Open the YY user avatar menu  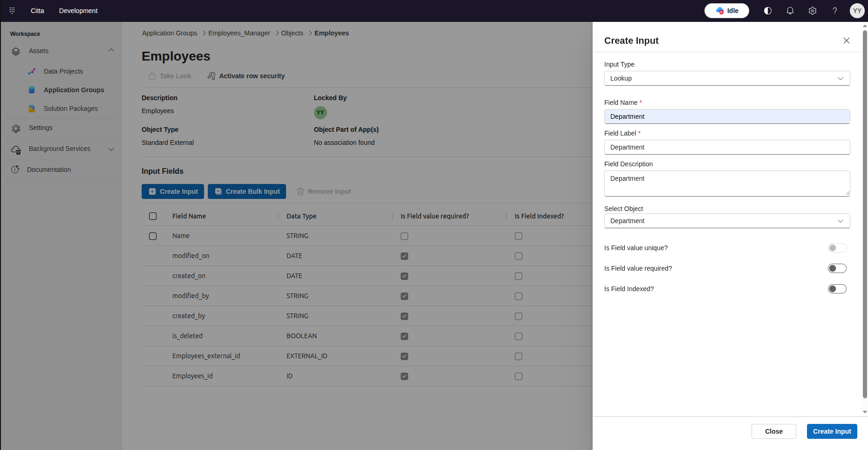click(x=857, y=11)
